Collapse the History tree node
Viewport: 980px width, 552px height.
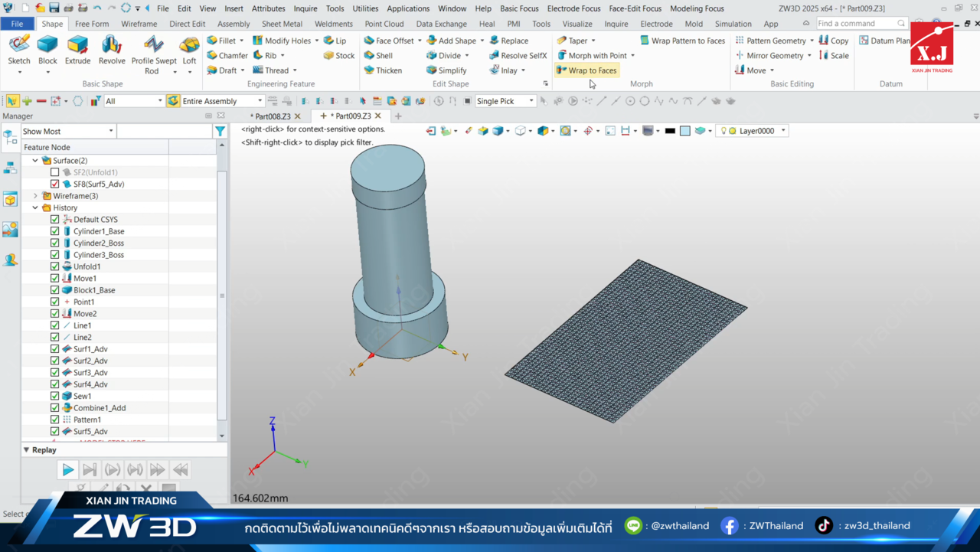[x=34, y=207]
